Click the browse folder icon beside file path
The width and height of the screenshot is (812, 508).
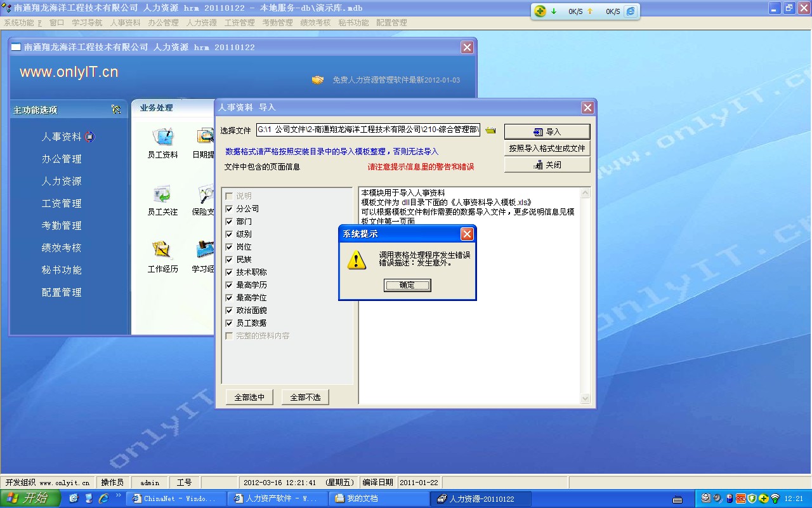click(x=490, y=130)
